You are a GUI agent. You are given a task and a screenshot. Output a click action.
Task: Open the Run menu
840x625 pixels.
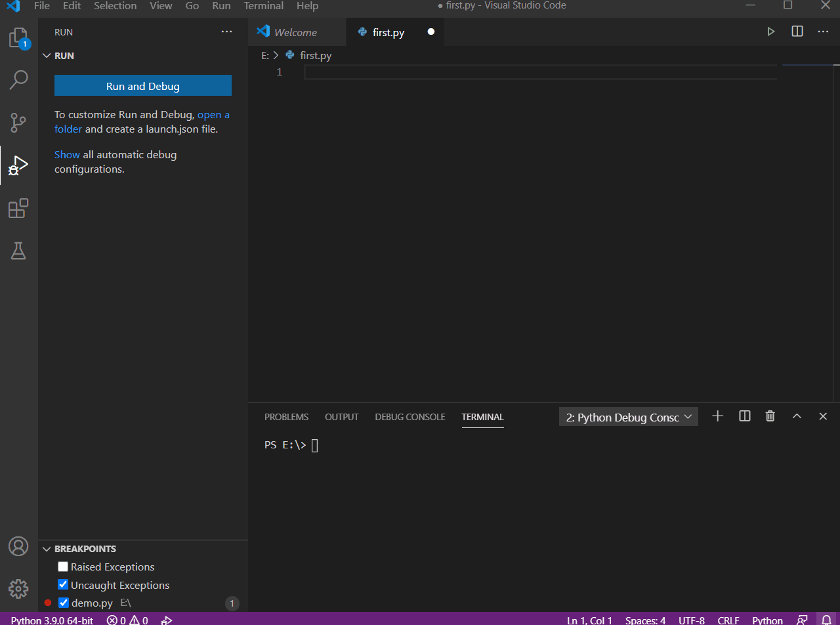pos(221,6)
